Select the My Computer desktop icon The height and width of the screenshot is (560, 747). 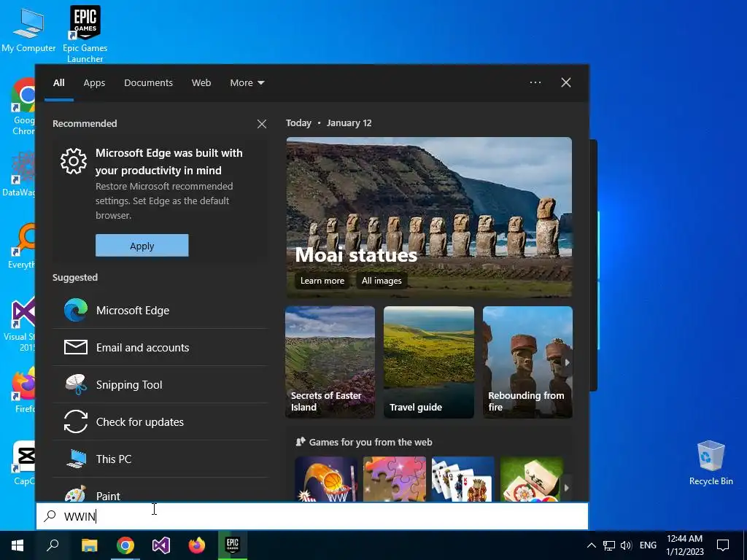point(28,29)
